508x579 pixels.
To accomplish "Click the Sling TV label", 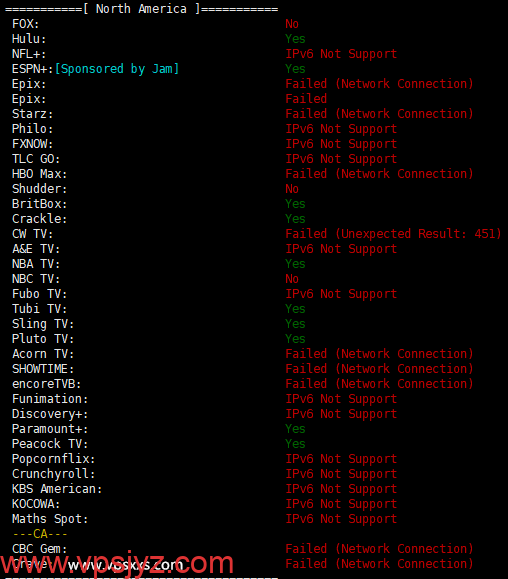I will point(43,324).
